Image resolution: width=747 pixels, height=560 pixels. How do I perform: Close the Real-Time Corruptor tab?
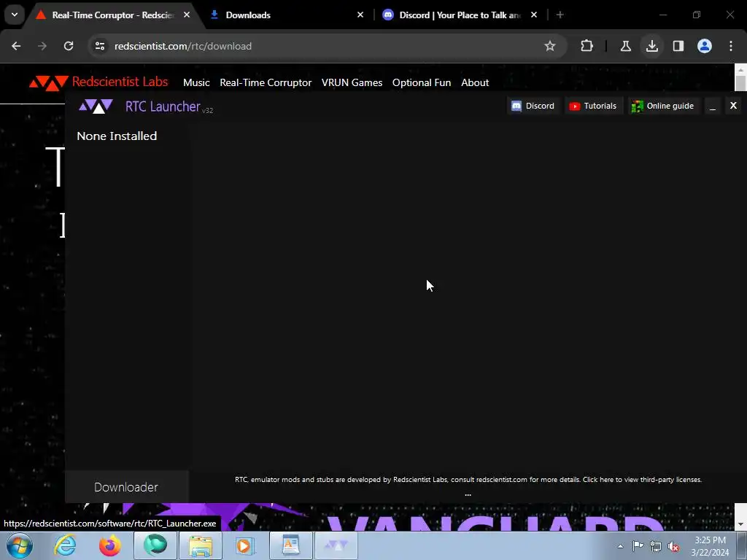187,15
